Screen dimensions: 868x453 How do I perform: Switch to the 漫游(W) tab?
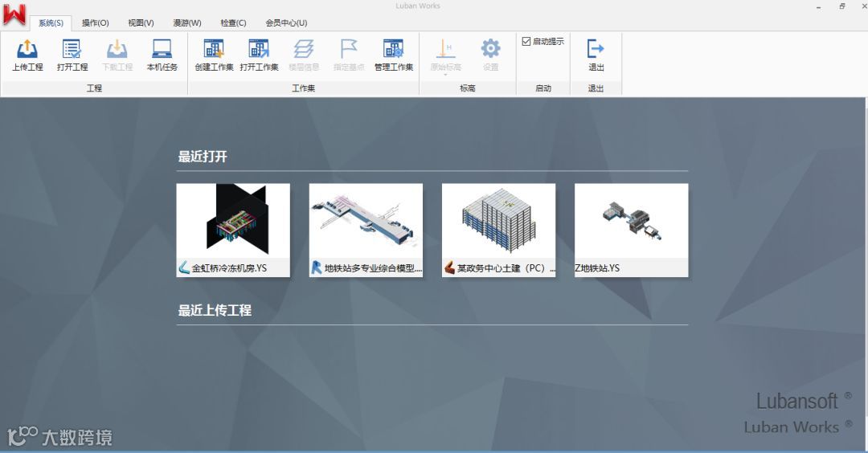[187, 22]
